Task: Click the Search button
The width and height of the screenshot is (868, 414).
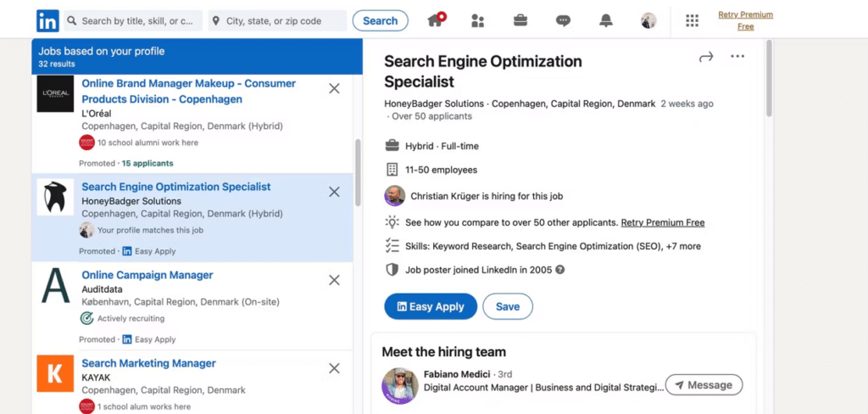Action: (381, 21)
